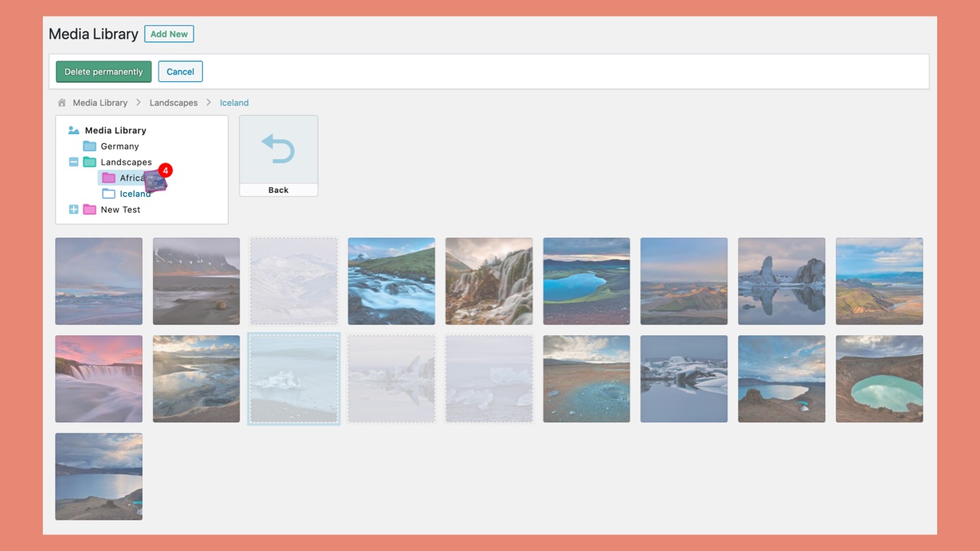Select the cascading waterfall thumbnail

click(x=489, y=282)
